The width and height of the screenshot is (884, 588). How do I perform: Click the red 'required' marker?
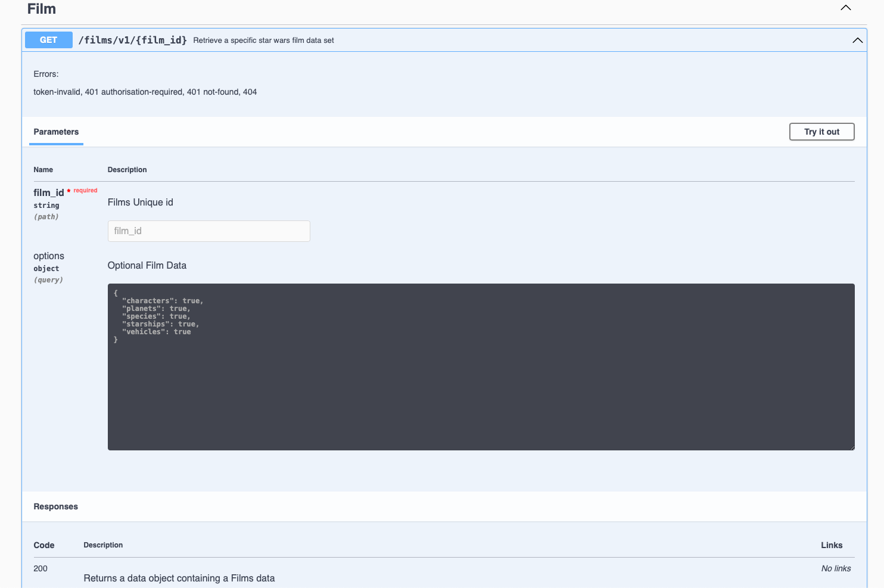85,191
